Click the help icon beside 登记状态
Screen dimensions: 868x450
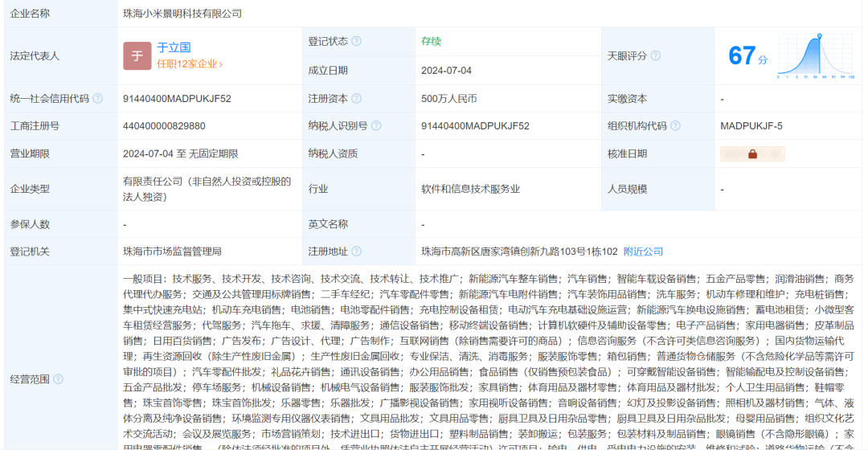point(357,42)
